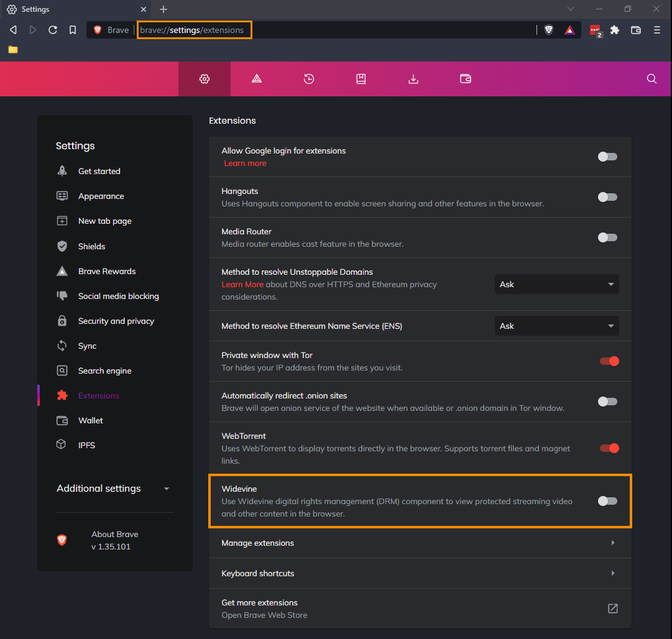Open Security and privacy settings
This screenshot has width=672, height=639.
[116, 321]
